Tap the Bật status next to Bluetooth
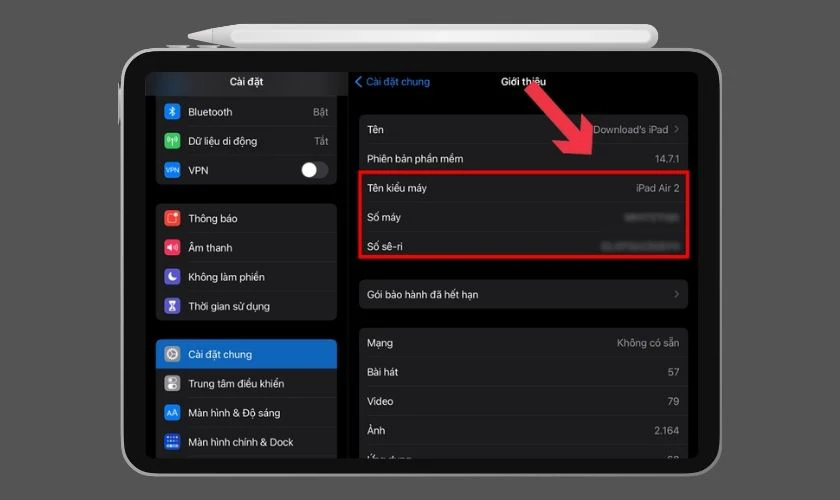The width and height of the screenshot is (840, 500). (320, 111)
